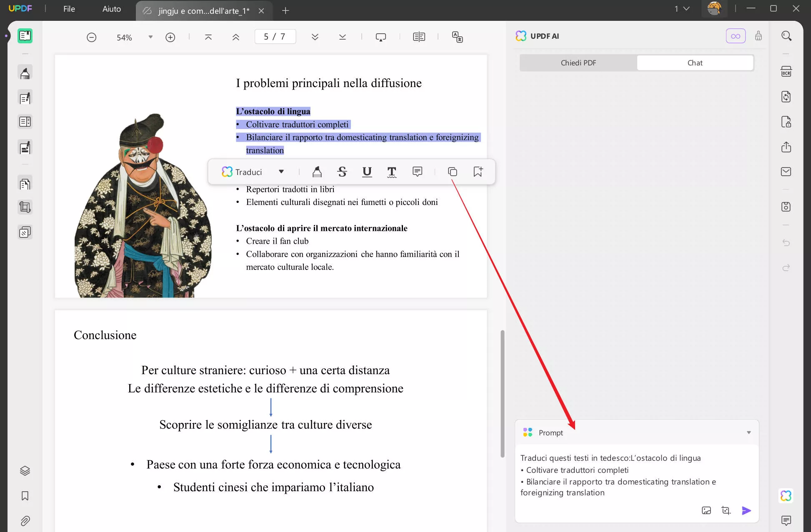811x532 pixels.
Task: Toggle the UPDF AI panel button
Action: pyautogui.click(x=786, y=496)
